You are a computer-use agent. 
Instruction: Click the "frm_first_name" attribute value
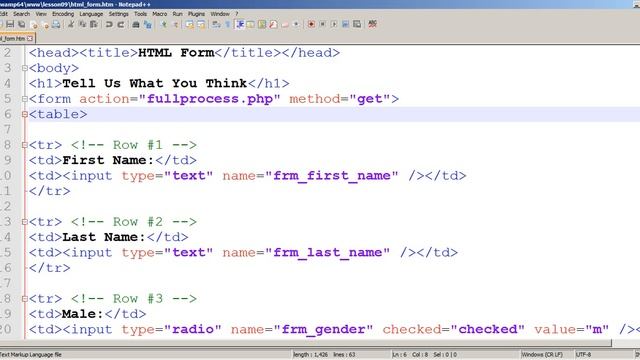click(x=331, y=176)
